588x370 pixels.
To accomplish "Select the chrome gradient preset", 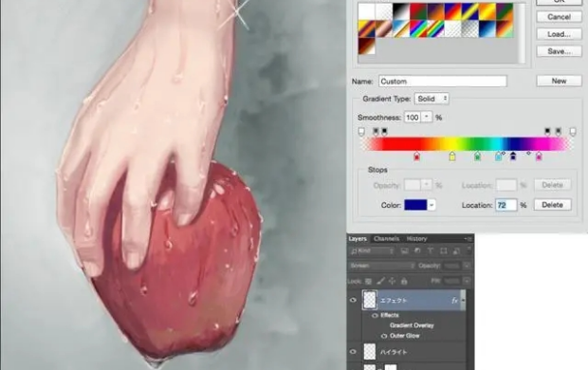I will coord(401,28).
